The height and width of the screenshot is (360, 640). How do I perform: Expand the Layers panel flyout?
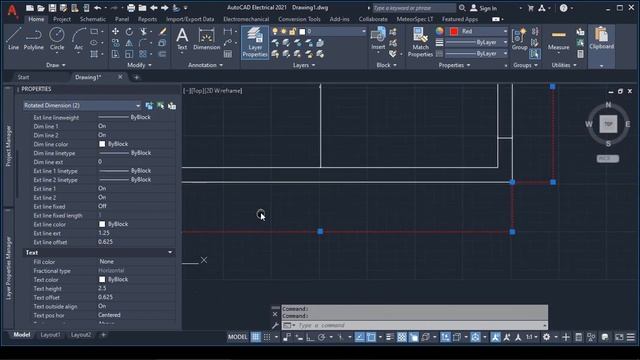304,65
